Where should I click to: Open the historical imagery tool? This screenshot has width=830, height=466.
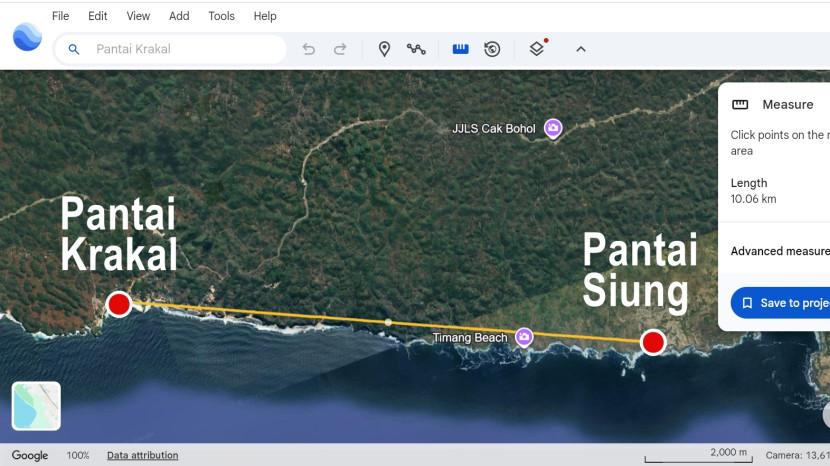(x=492, y=49)
